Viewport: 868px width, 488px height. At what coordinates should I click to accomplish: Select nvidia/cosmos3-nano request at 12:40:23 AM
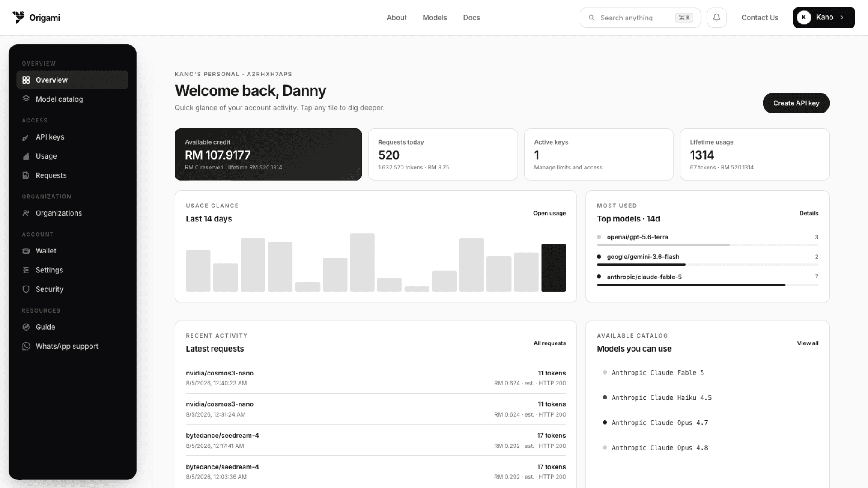point(376,378)
